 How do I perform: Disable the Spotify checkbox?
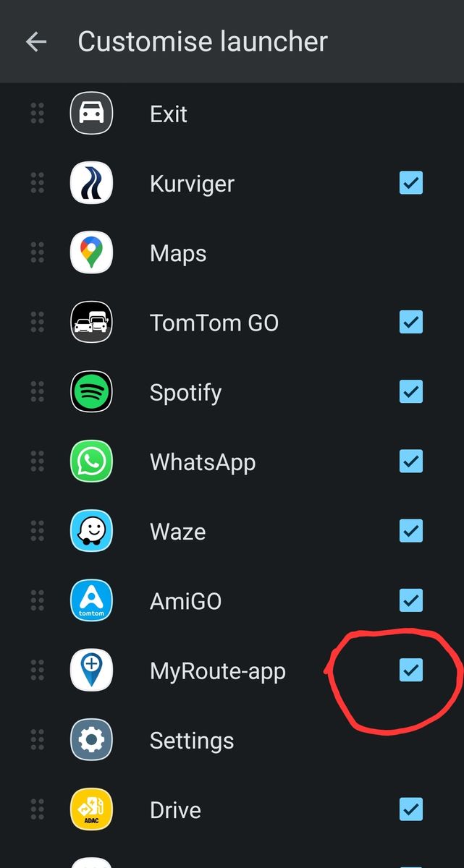coord(411,392)
